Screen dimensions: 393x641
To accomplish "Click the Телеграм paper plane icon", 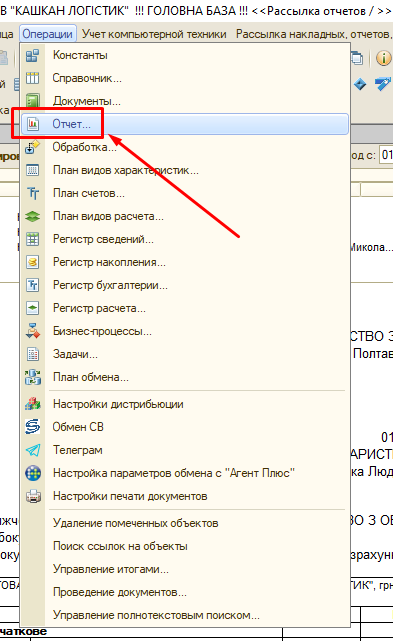I will coord(33,450).
